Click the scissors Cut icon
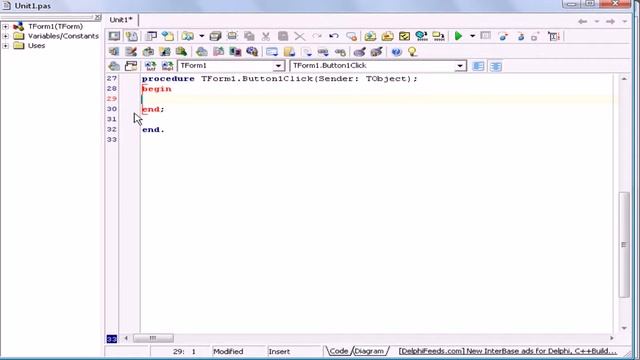 coord(266,36)
